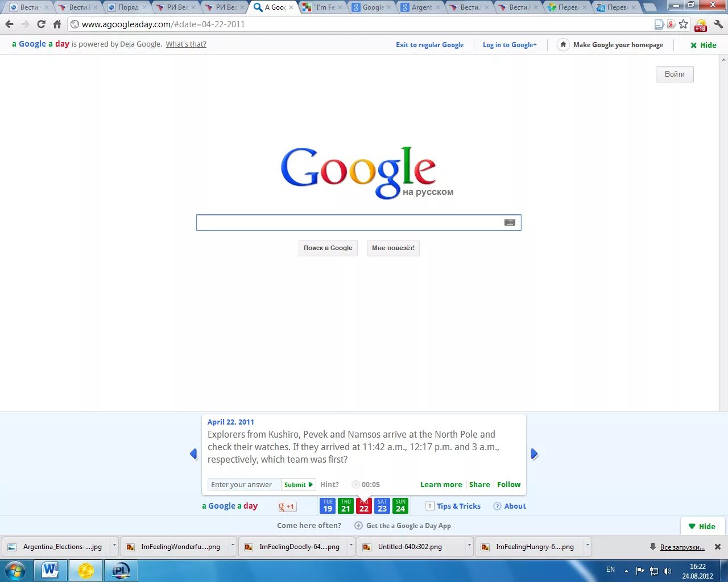This screenshot has height=582, width=728.
Task: Open the Untitled-640x302.png downloaded file
Action: [411, 547]
